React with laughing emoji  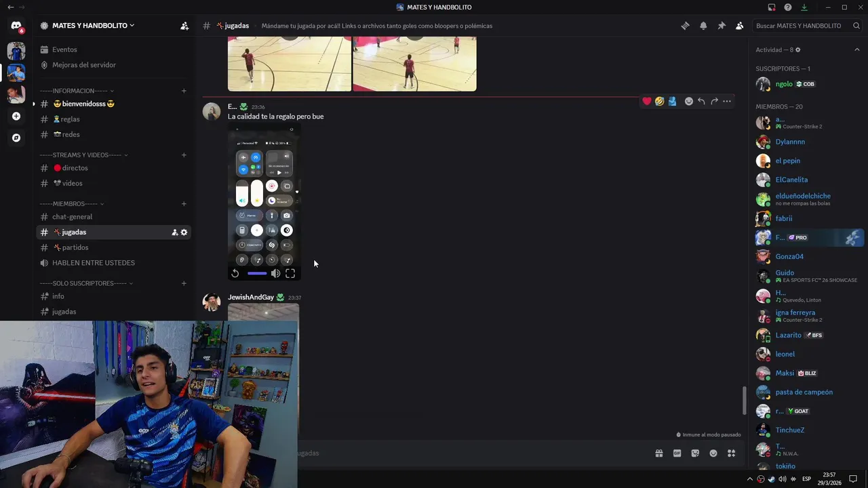(659, 101)
